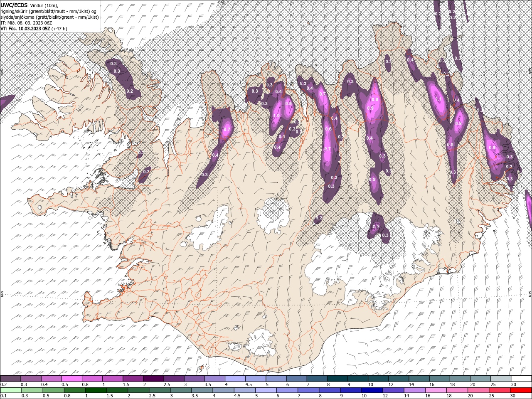
Task: Pick the light pink 16 swatch in the rain scale
Action: [x=436, y=390]
